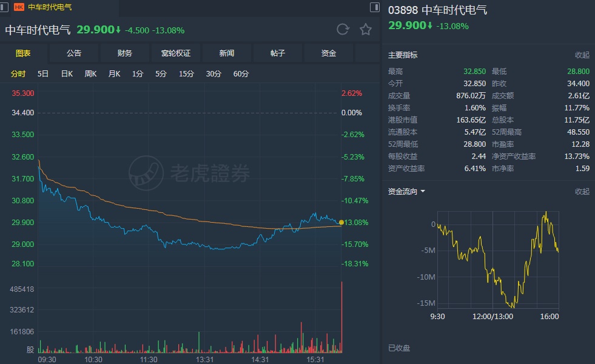The image size is (595, 364).
Task: Click the 振幅 value 11.77%
Action: 577,108
